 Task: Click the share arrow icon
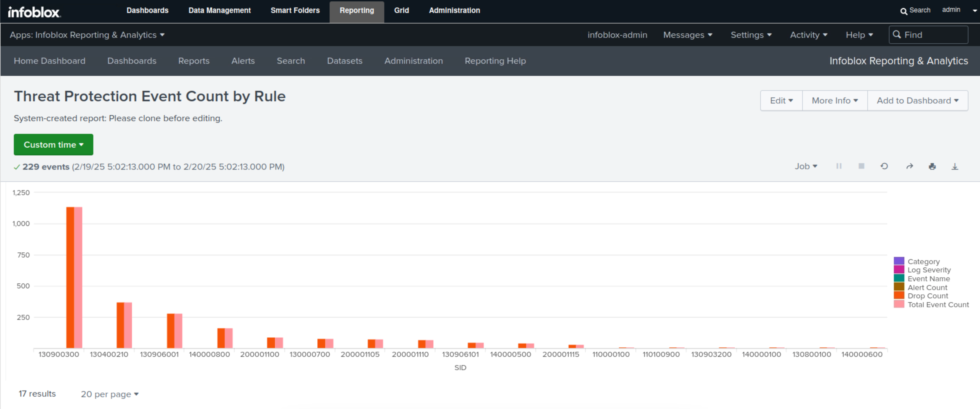tap(909, 166)
